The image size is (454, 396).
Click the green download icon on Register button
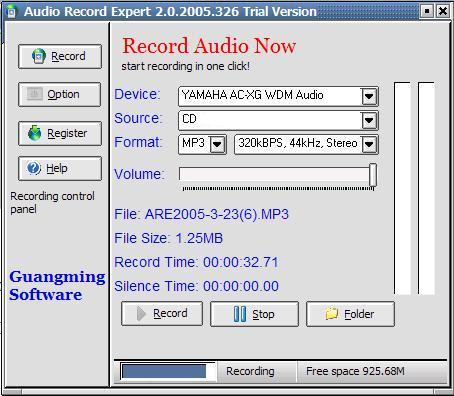tap(35, 133)
